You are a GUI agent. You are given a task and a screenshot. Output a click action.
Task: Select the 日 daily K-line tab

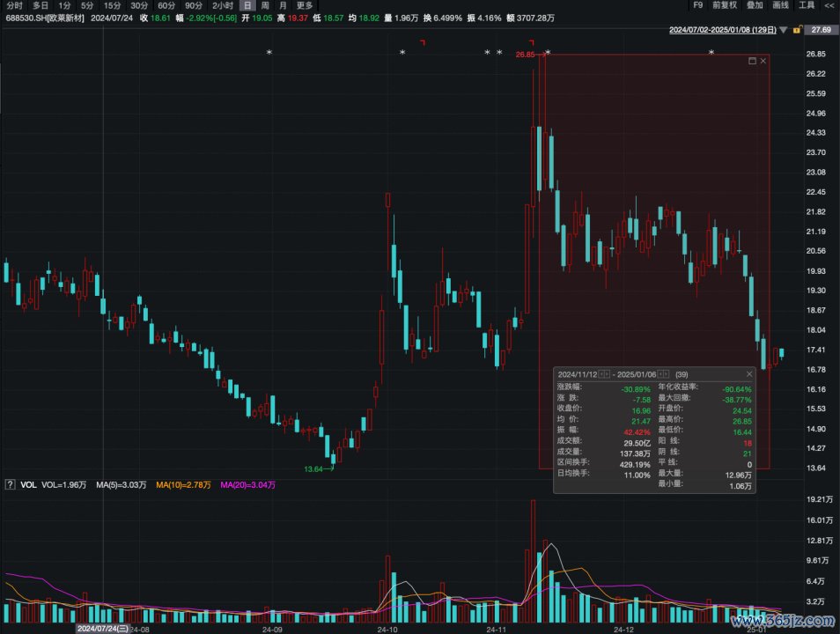coord(247,5)
